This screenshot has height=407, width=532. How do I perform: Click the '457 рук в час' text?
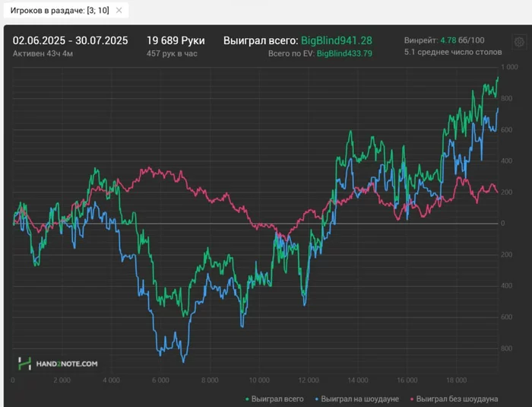tap(172, 54)
